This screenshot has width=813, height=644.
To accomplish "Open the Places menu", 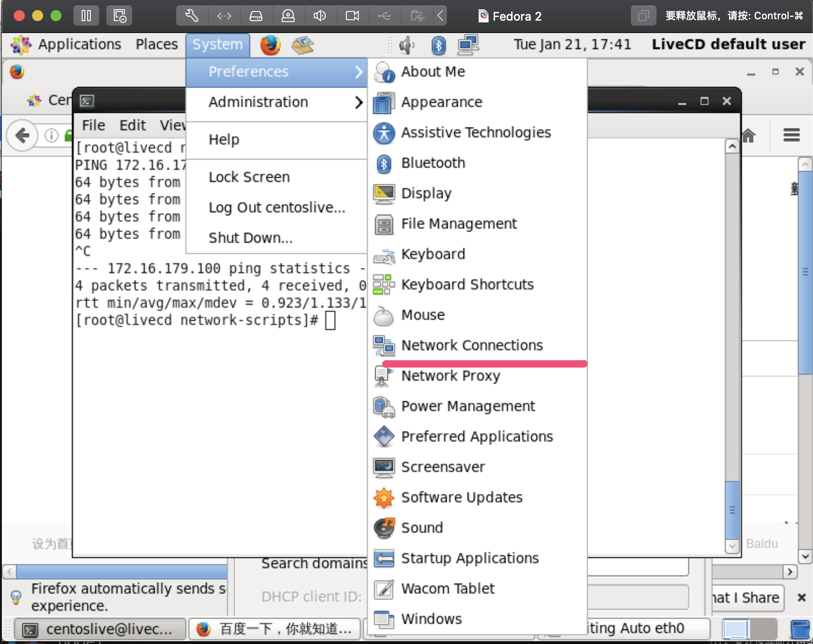I will tap(156, 44).
